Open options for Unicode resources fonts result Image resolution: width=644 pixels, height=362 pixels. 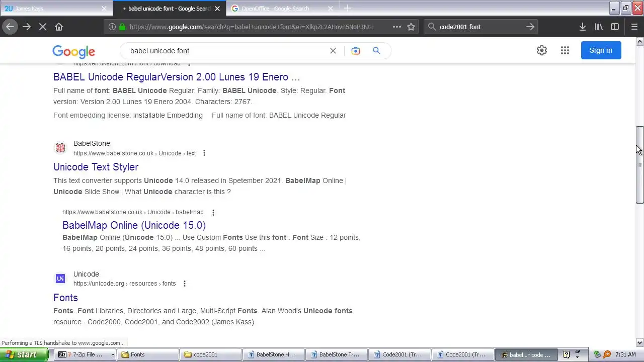tap(184, 284)
